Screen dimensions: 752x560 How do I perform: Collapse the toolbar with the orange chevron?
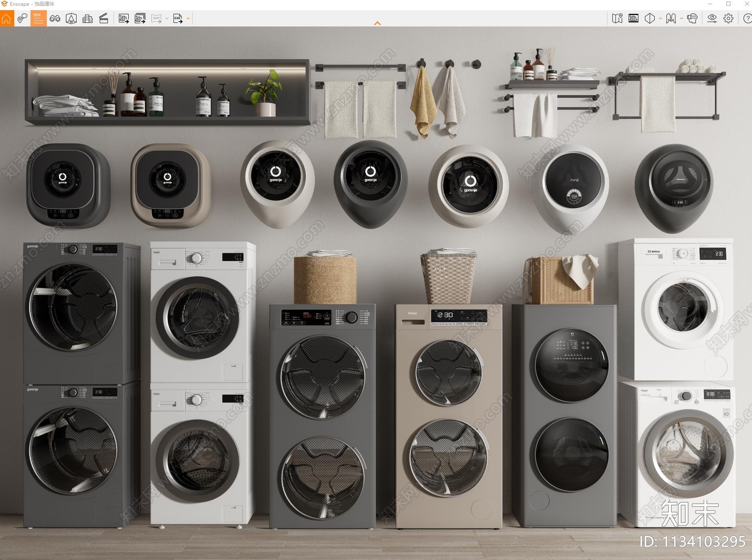tap(377, 23)
